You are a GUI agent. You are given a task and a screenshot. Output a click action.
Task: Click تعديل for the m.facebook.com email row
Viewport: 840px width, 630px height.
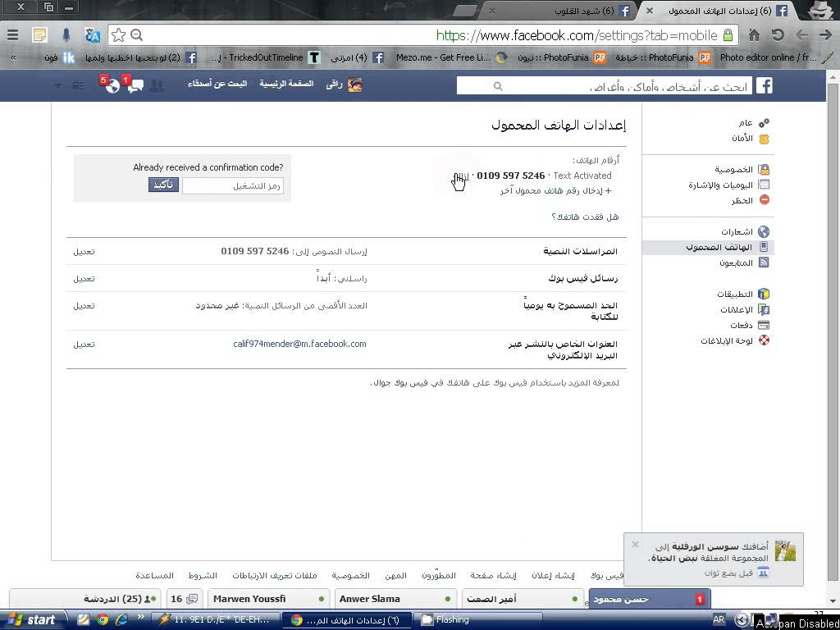click(x=84, y=345)
